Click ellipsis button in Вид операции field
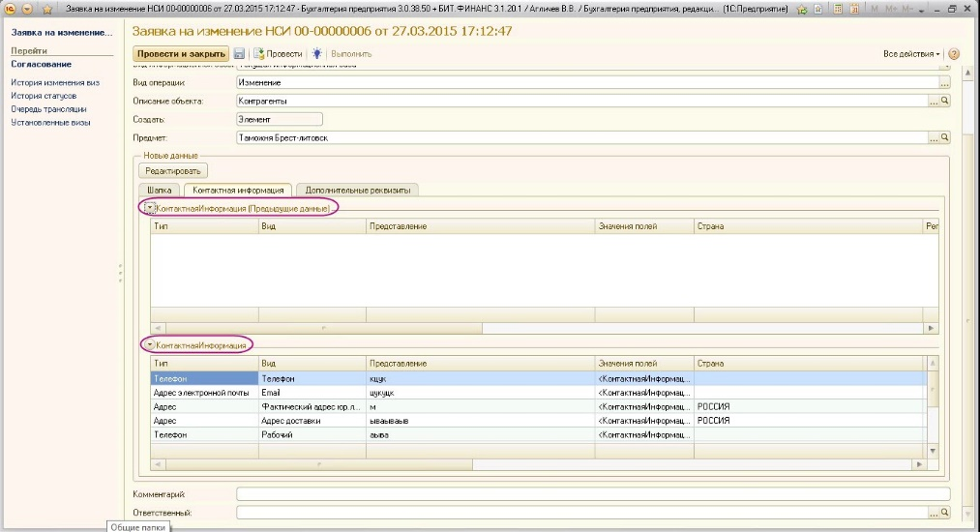Image resolution: width=980 pixels, height=532 pixels. tap(934, 82)
